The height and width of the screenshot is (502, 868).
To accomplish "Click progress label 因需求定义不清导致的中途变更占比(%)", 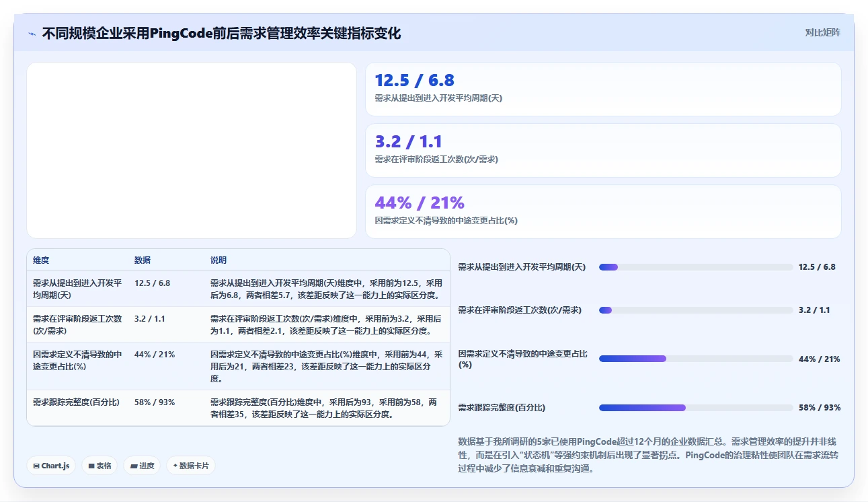I will click(x=522, y=359).
